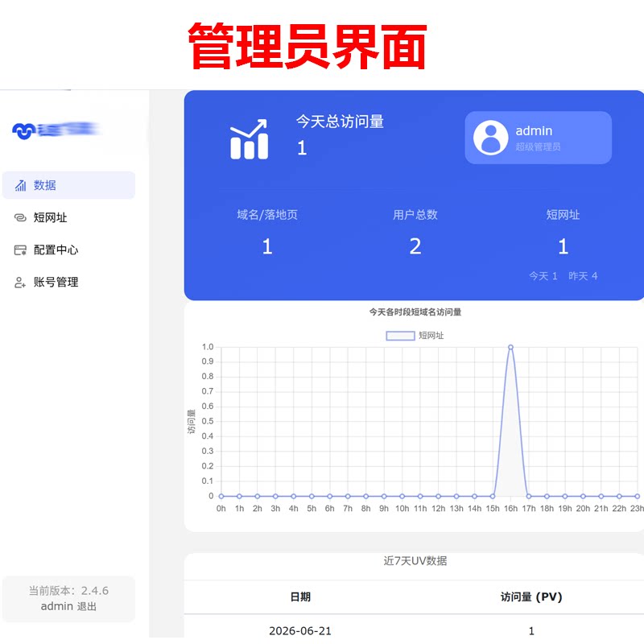
Task: Click the 用户总数 value 2
Action: pos(415,246)
